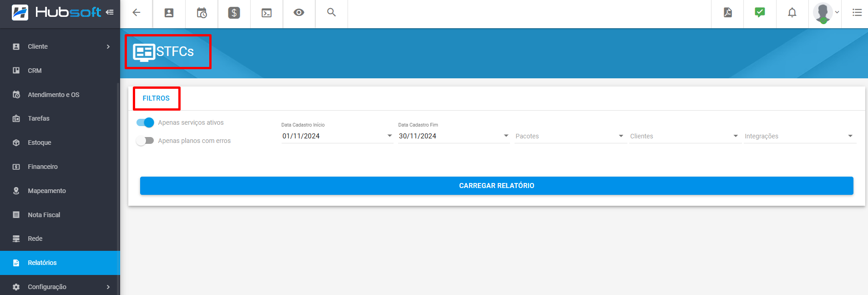Open Estoque menu item
This screenshot has width=868, height=295.
pos(60,142)
